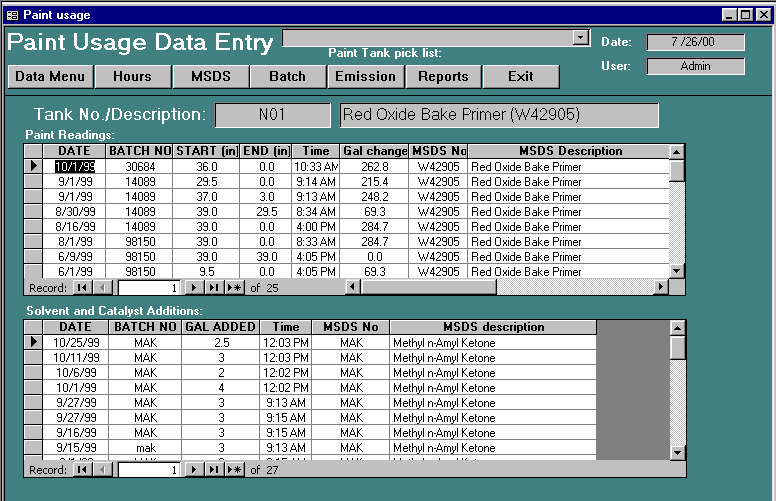Go to last record in Solvent Additions
Image resolution: width=776 pixels, height=501 pixels.
click(x=214, y=469)
